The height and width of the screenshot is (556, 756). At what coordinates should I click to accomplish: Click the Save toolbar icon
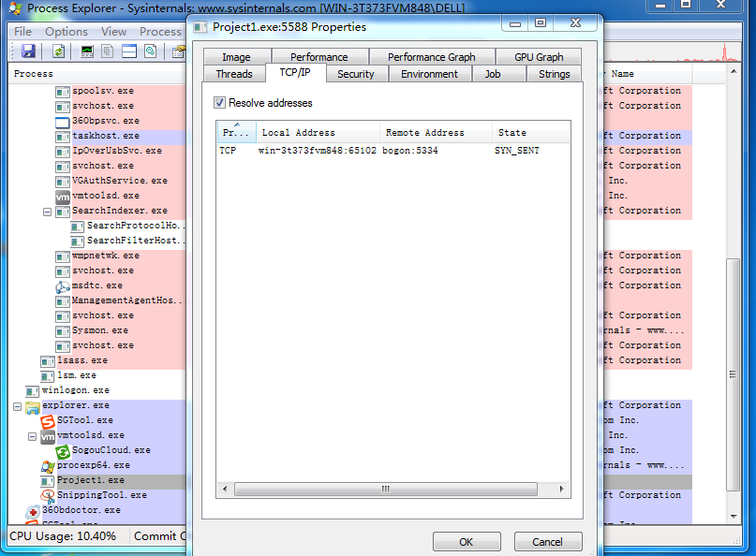point(28,51)
